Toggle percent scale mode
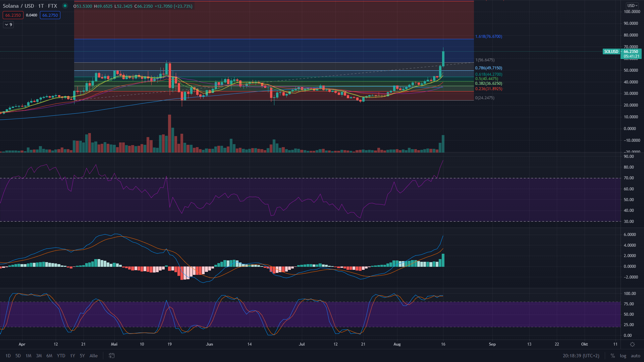Image resolution: width=644 pixels, height=362 pixels. (613, 356)
